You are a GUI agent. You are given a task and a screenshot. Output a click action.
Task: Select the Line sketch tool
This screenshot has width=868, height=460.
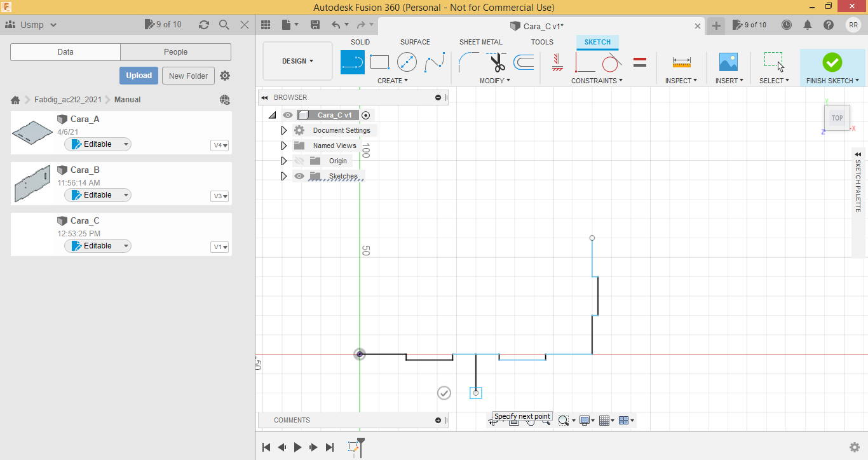(353, 62)
